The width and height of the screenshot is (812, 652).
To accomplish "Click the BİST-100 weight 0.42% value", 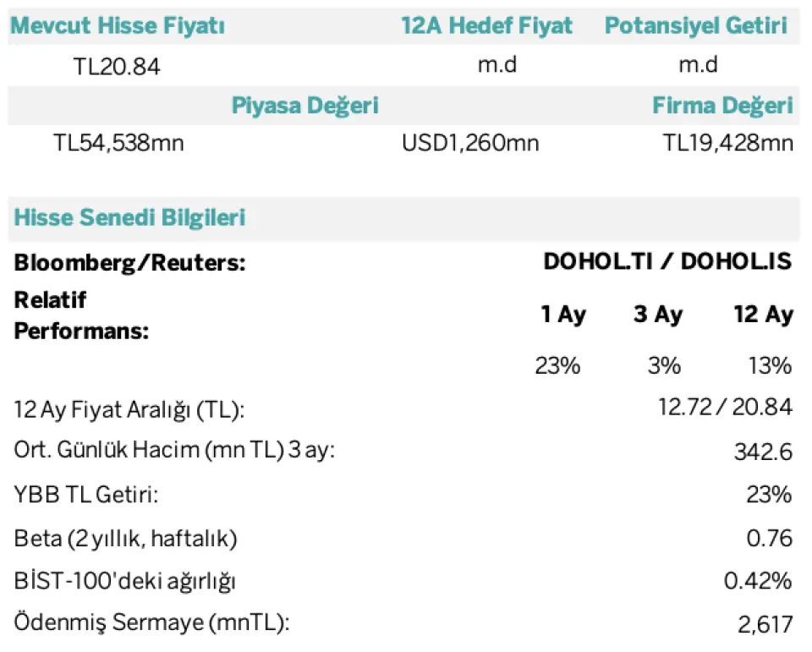I will click(x=758, y=581).
